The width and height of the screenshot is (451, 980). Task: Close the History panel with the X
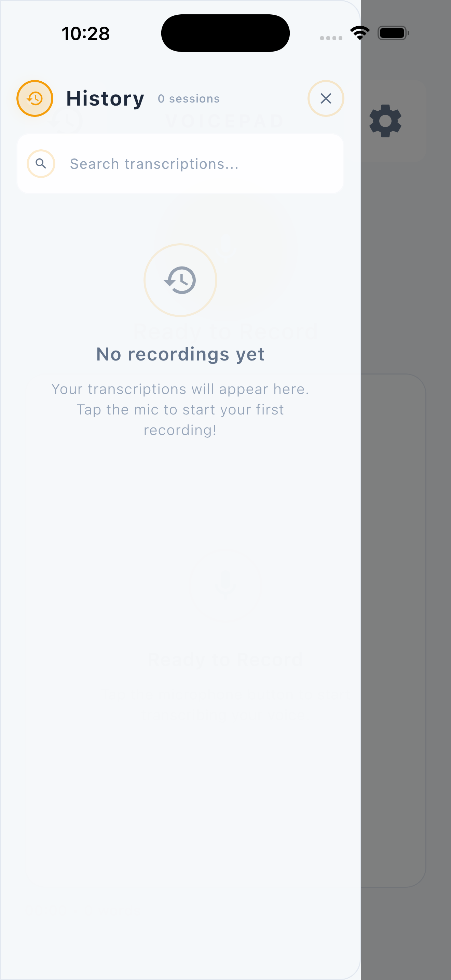(326, 98)
